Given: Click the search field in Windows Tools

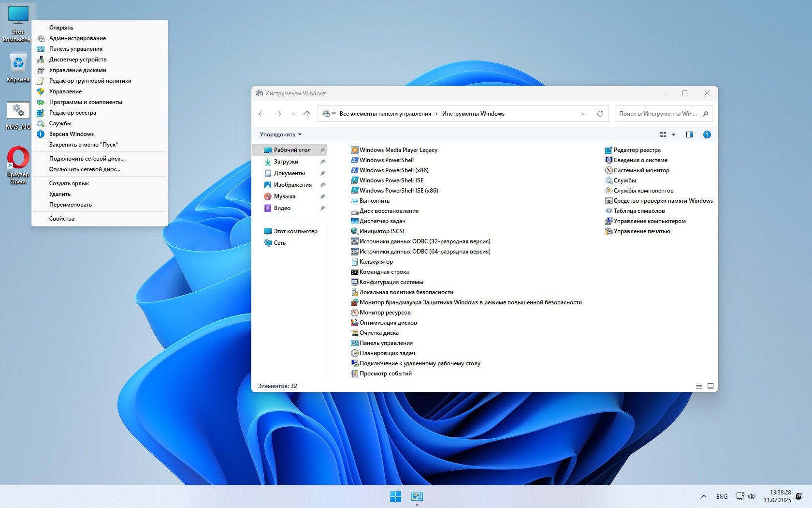Looking at the screenshot, I should 657,114.
